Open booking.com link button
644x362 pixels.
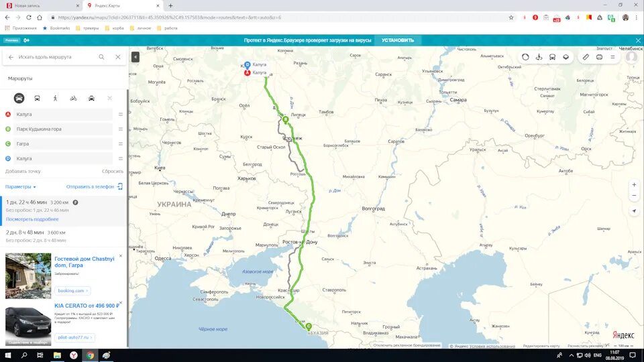72,290
